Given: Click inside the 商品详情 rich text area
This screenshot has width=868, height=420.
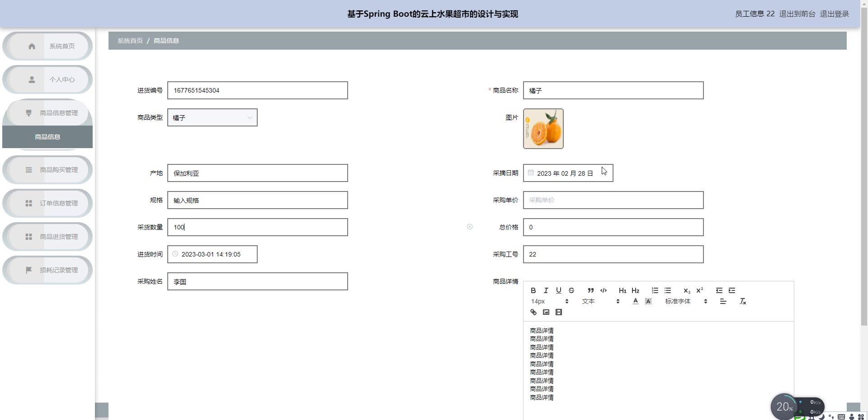Looking at the screenshot, I should [x=659, y=370].
